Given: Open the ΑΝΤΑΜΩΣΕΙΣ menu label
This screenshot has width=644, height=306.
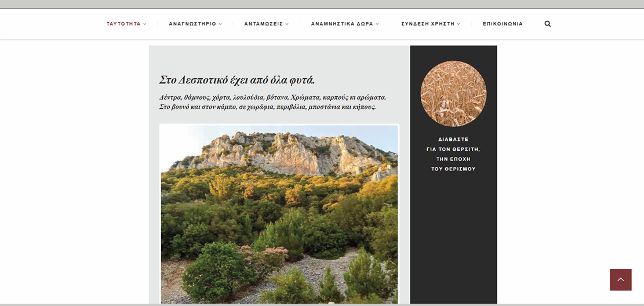Looking at the screenshot, I should tap(264, 24).
